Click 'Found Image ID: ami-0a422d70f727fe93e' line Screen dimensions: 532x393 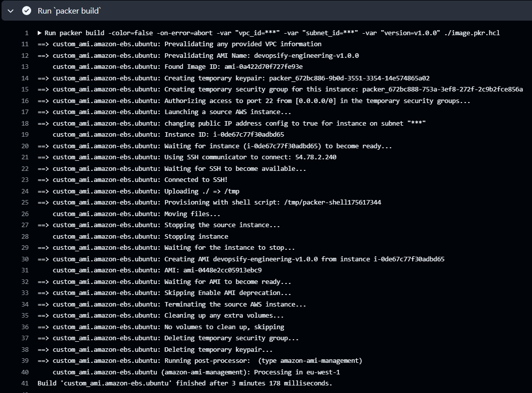coord(178,67)
